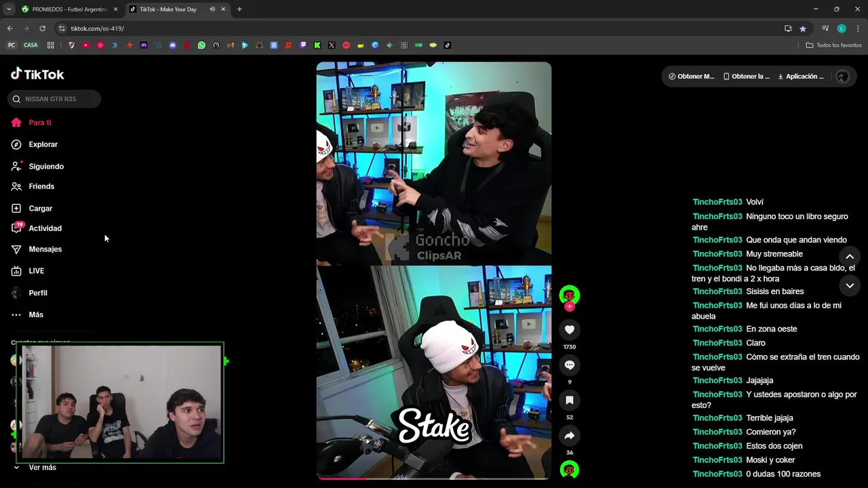This screenshot has width=868, height=488.
Task: Open a new browser tab
Action: [239, 9]
